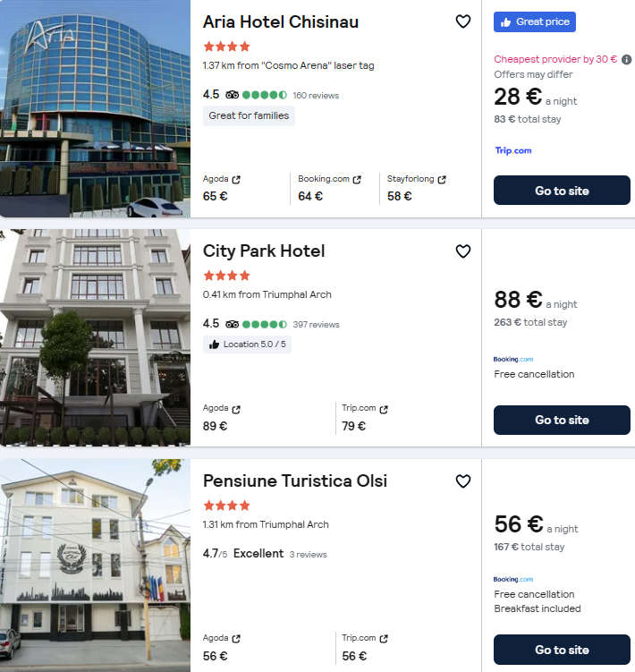This screenshot has height=672, width=635.
Task: Click Go to site for City Park Hotel
Action: [x=562, y=420]
